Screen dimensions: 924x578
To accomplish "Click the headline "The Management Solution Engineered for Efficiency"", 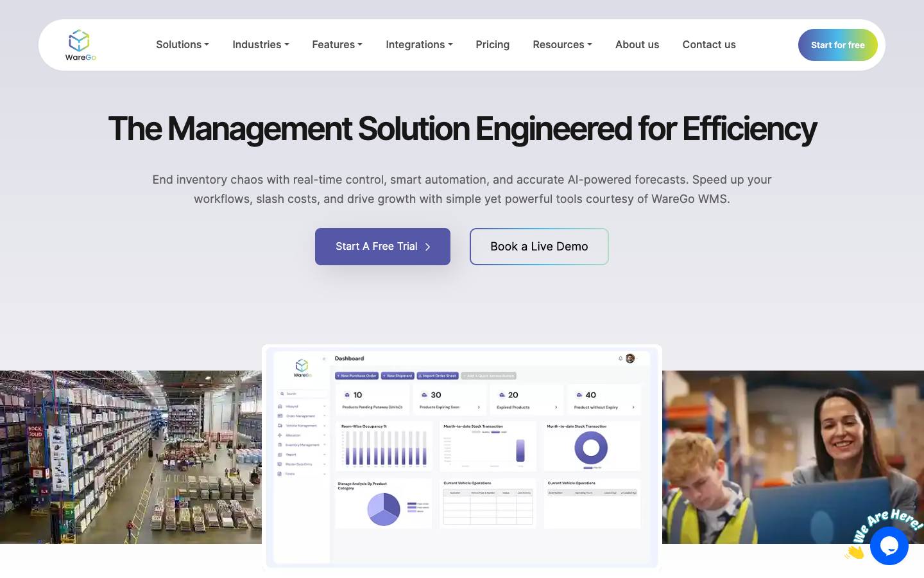I will 462,128.
